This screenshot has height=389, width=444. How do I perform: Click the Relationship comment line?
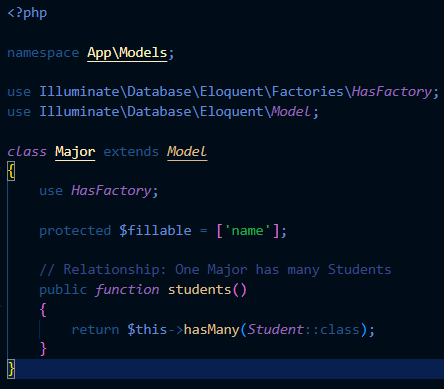point(215,270)
